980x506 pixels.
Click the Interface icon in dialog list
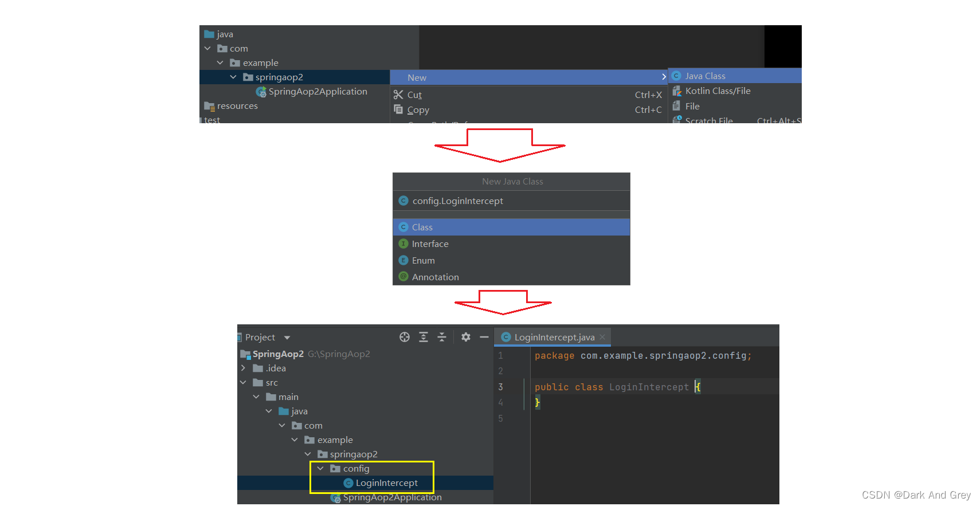coord(403,244)
